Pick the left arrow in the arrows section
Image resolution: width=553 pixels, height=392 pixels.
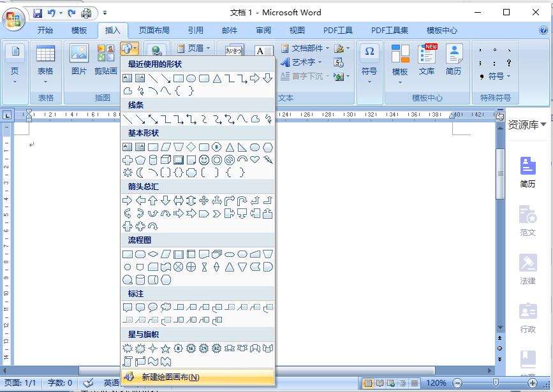(140, 201)
